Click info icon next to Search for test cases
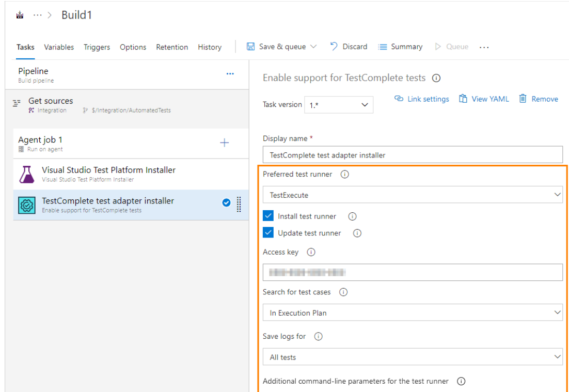The height and width of the screenshot is (392, 569). (x=343, y=292)
